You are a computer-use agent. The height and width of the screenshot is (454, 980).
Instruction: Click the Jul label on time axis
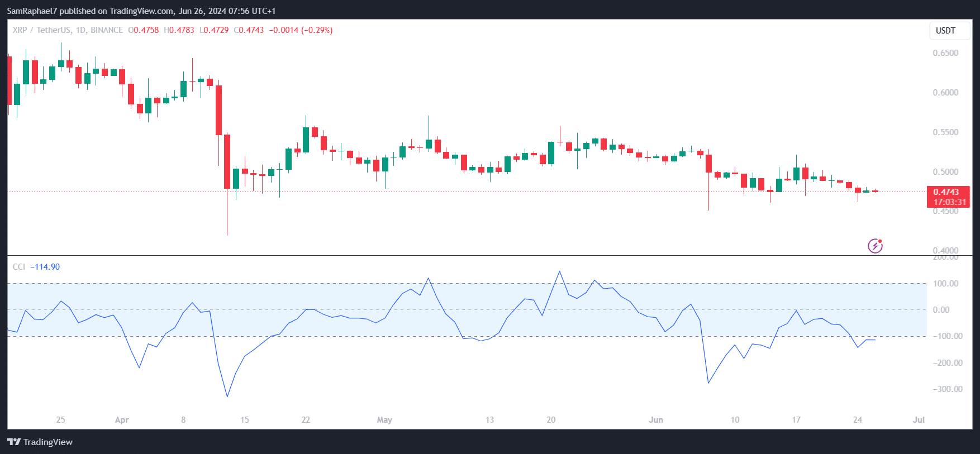(919, 420)
